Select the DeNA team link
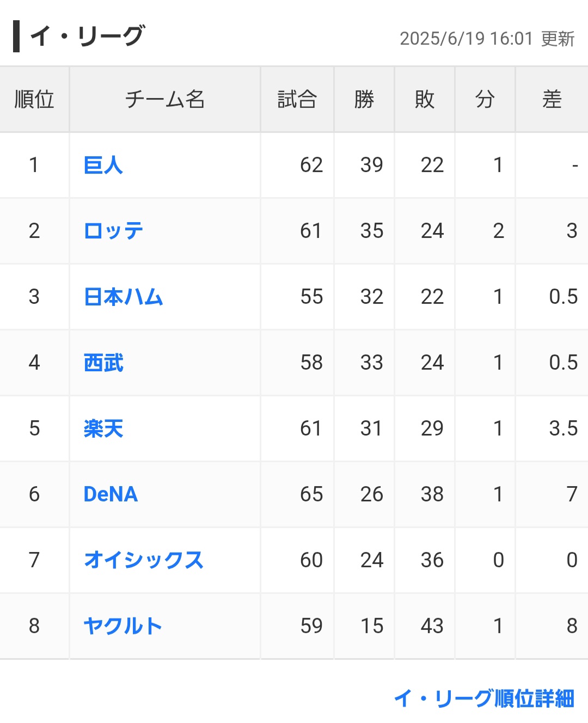588x723 pixels. [x=111, y=494]
